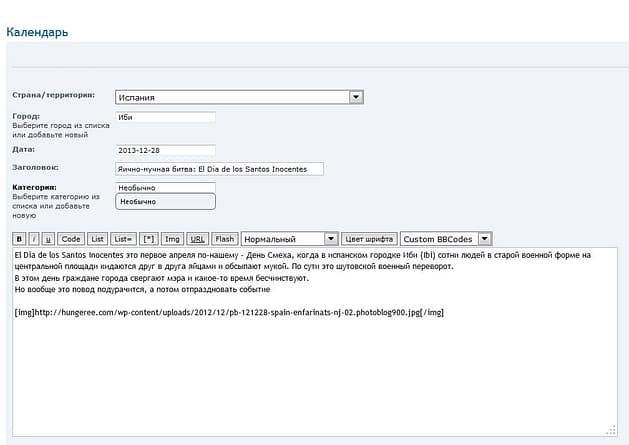Click the List= ordered list button
Image resolution: width=629 pixels, height=445 pixels.
pos(123,239)
